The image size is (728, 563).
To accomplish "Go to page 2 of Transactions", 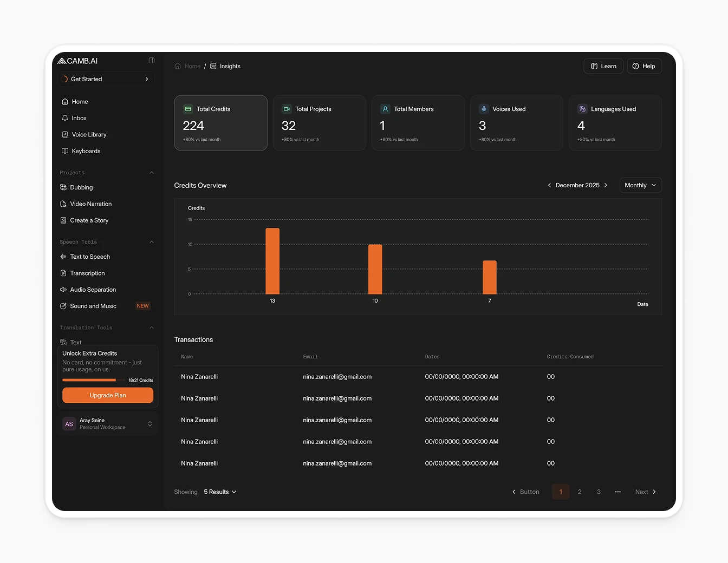I will [580, 492].
